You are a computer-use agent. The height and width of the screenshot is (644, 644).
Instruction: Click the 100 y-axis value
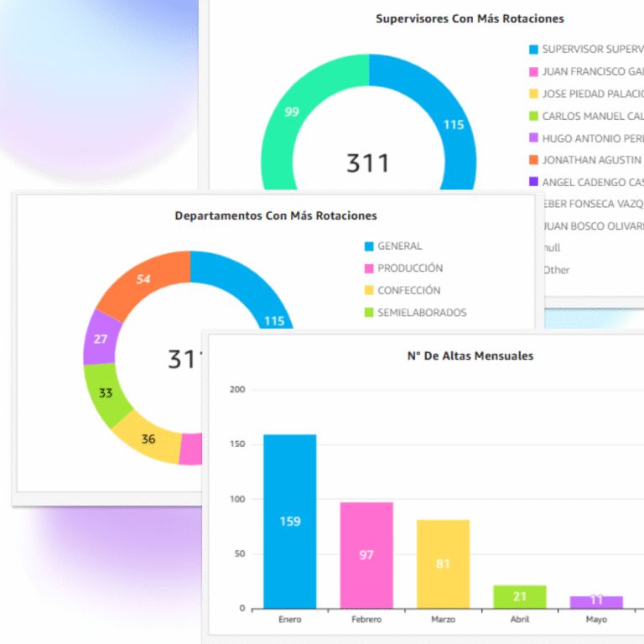[237, 499]
